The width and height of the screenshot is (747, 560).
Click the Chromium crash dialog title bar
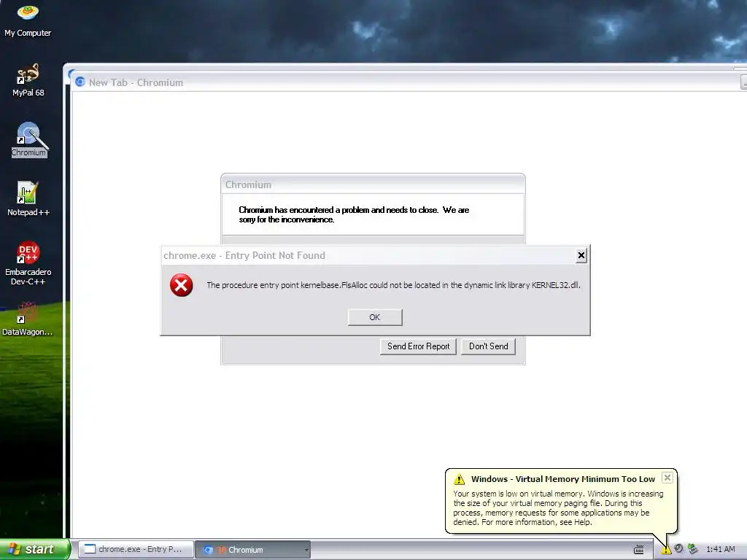pos(373,184)
